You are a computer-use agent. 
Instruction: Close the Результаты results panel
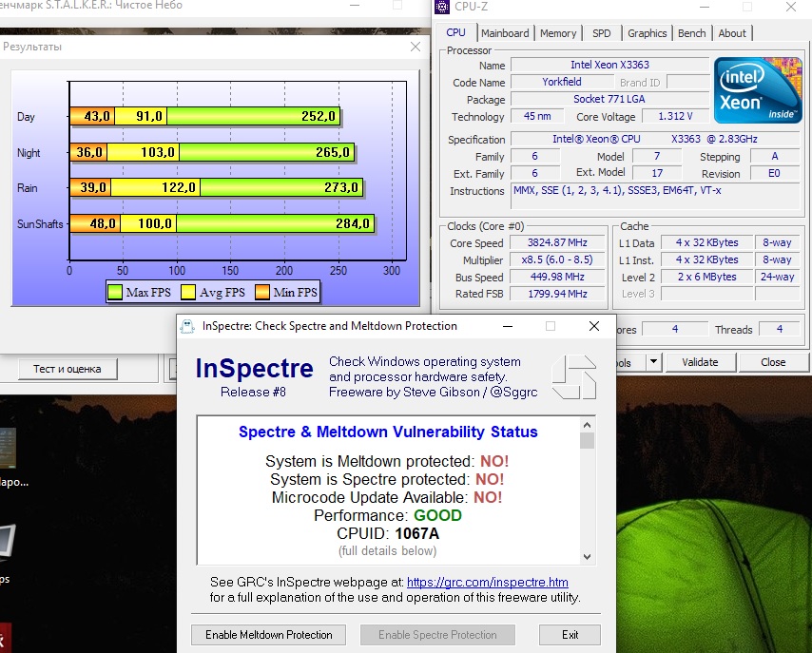pos(416,47)
